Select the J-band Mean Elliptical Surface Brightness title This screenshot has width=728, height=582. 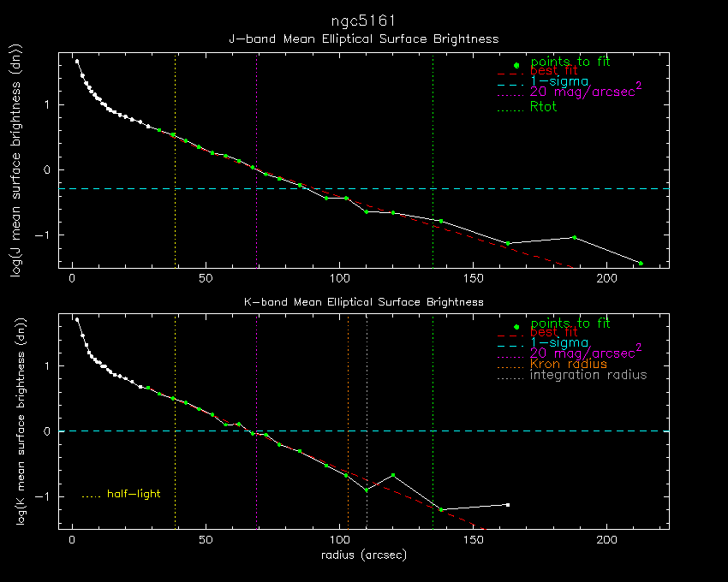363,39
